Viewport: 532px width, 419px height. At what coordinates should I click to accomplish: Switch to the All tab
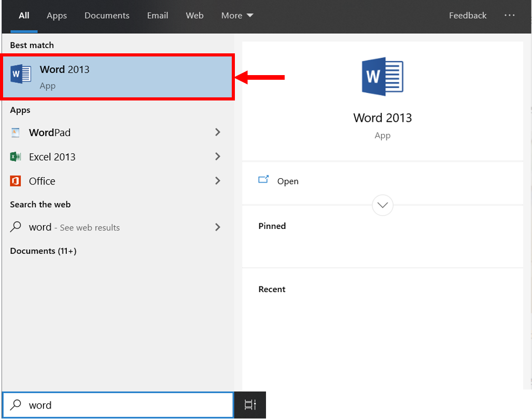click(x=24, y=16)
